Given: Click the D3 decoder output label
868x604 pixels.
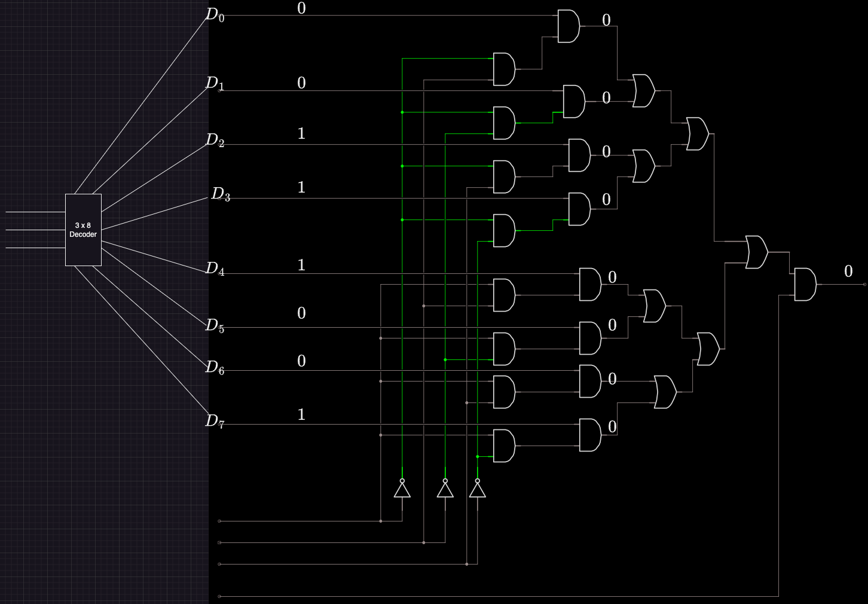Looking at the screenshot, I should [x=221, y=194].
